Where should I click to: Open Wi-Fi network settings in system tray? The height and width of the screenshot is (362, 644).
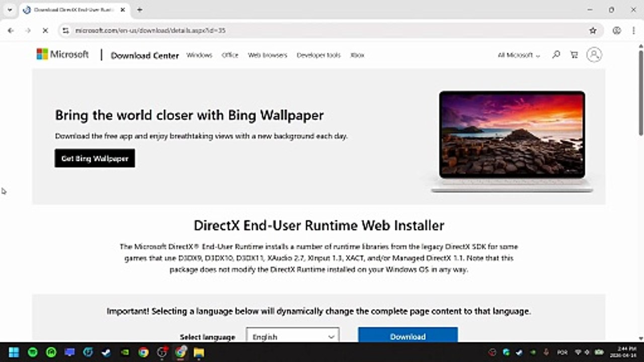tap(578, 352)
